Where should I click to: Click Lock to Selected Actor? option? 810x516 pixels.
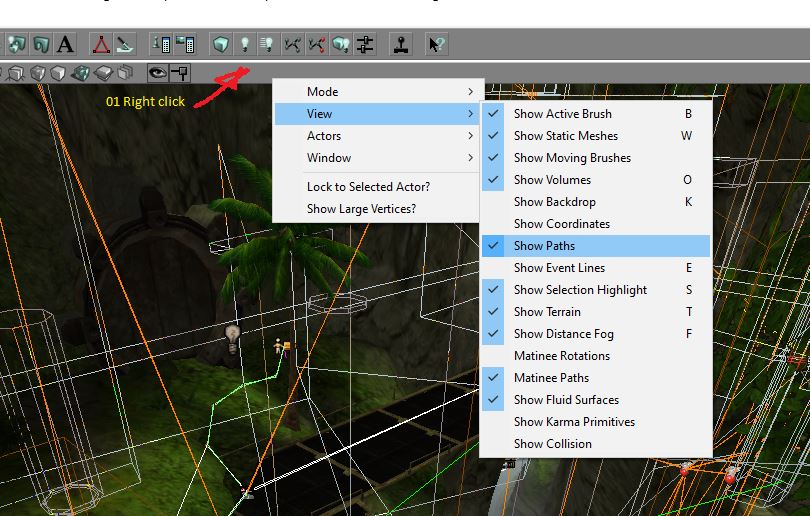(x=368, y=187)
